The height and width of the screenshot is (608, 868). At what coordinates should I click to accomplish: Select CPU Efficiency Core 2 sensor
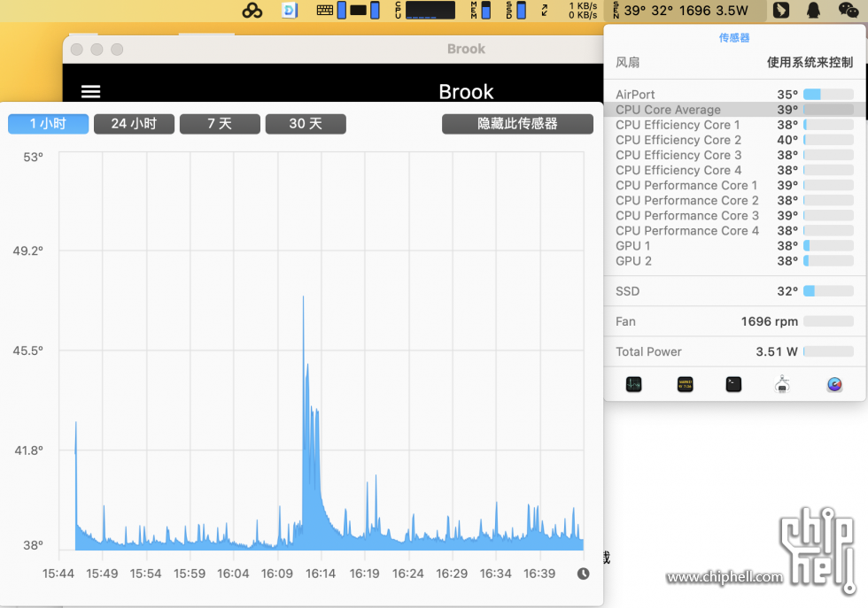click(734, 140)
